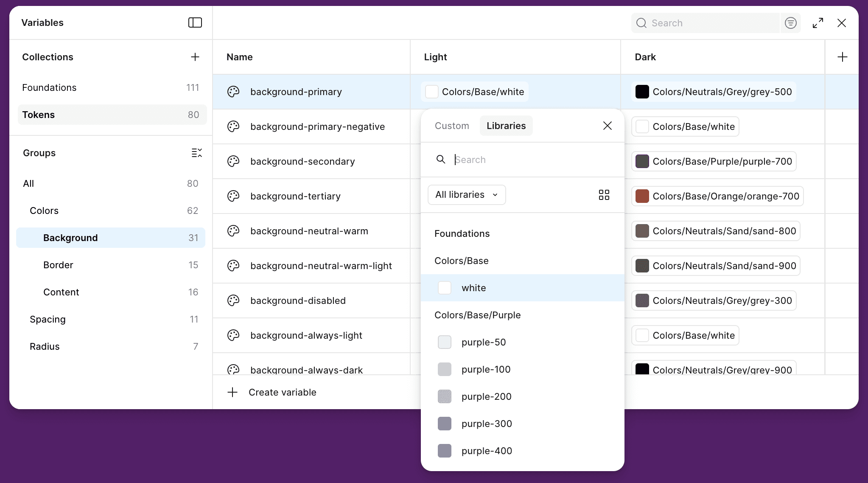This screenshot has height=483, width=868.
Task: Click palette icon for background-tertiary row
Action: (233, 196)
